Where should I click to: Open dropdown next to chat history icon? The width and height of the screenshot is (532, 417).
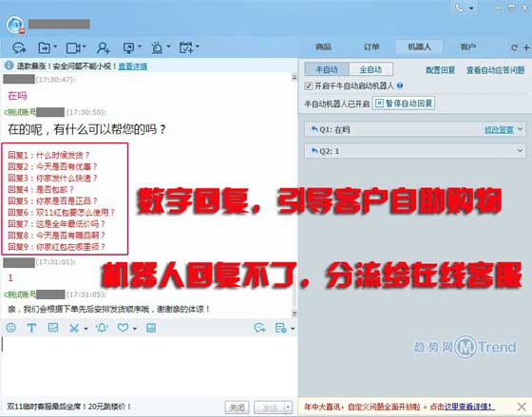[x=293, y=329]
